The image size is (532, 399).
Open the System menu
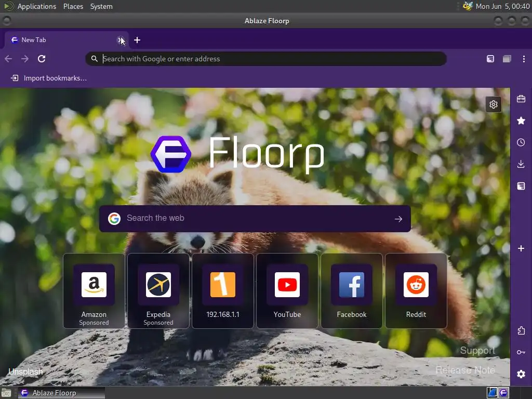tap(101, 6)
